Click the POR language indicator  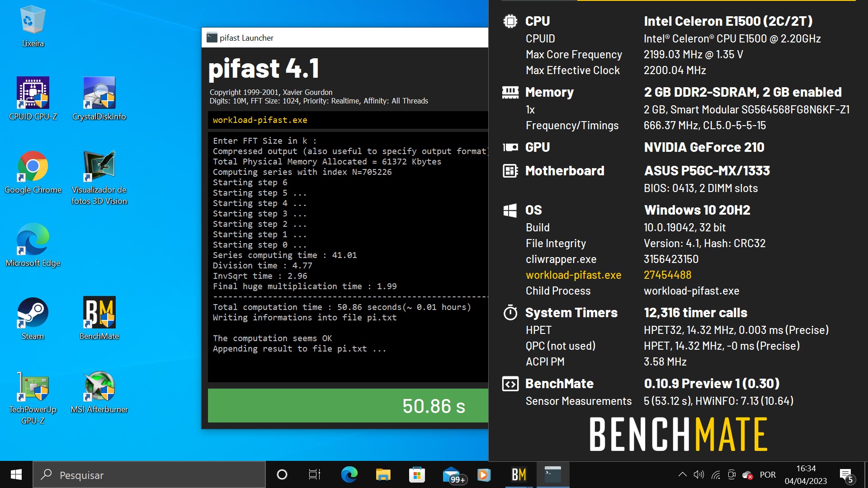click(x=768, y=475)
